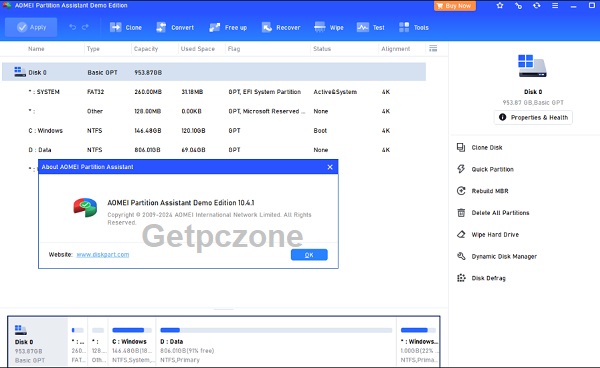Click the refresh icon in the title bar

click(x=536, y=6)
